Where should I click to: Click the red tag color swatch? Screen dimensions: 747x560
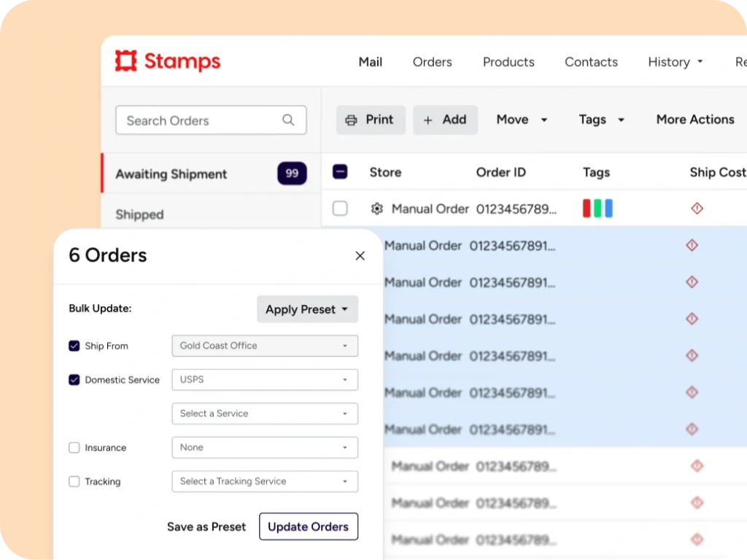pyautogui.click(x=587, y=209)
